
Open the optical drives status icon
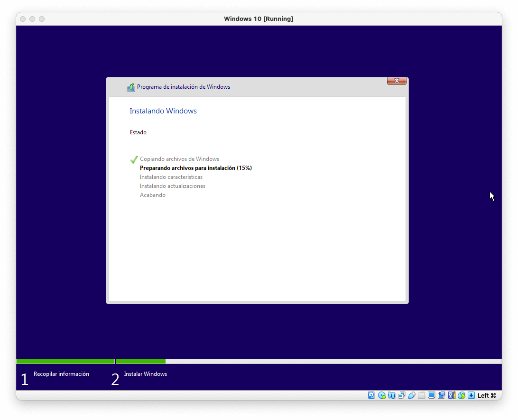(x=381, y=395)
